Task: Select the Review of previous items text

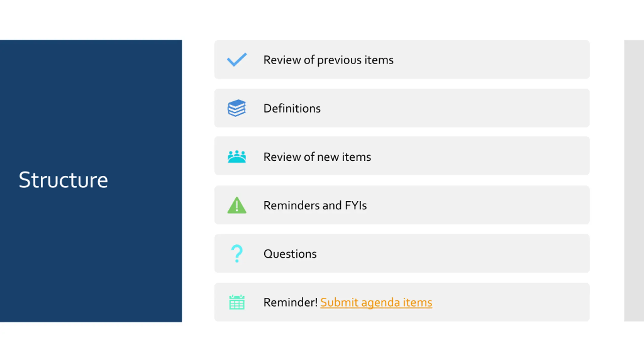Action: point(328,60)
